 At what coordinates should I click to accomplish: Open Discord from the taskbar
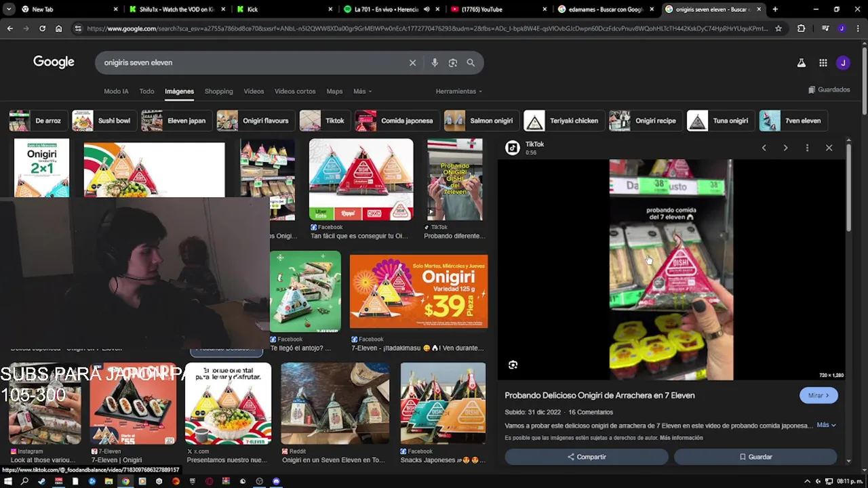coord(276,481)
